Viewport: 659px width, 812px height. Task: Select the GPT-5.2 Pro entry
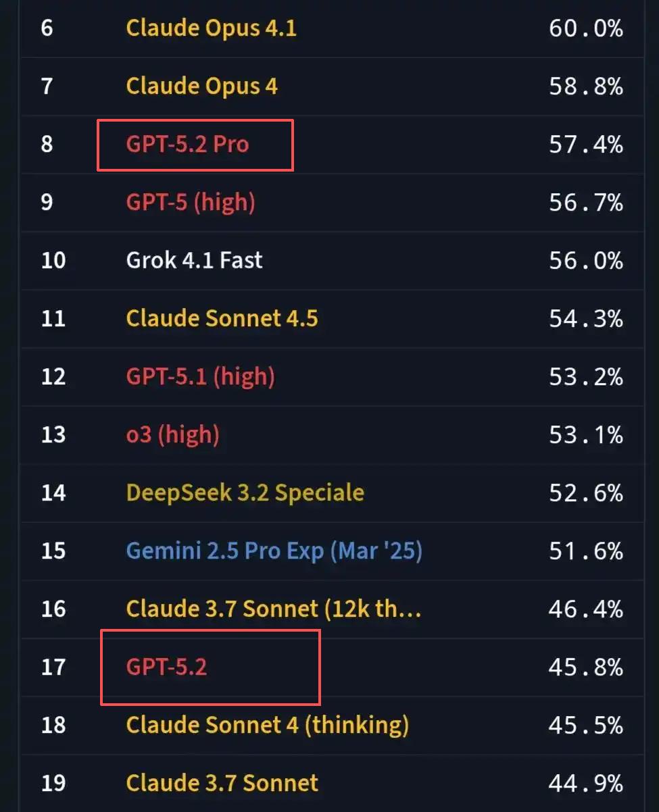click(x=187, y=145)
